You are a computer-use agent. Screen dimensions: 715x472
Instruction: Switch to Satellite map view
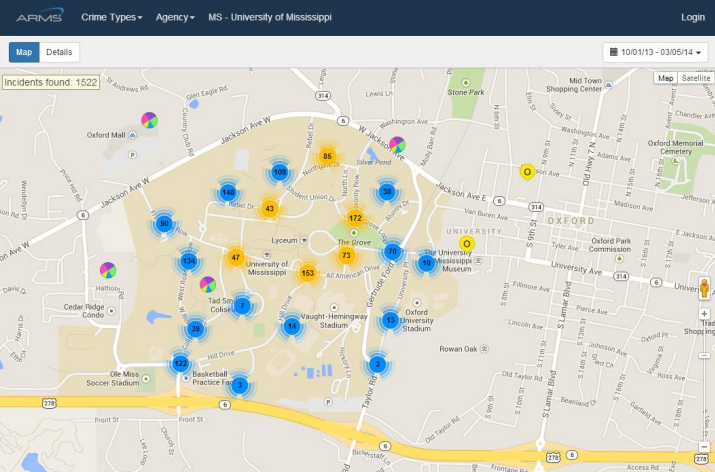[695, 78]
